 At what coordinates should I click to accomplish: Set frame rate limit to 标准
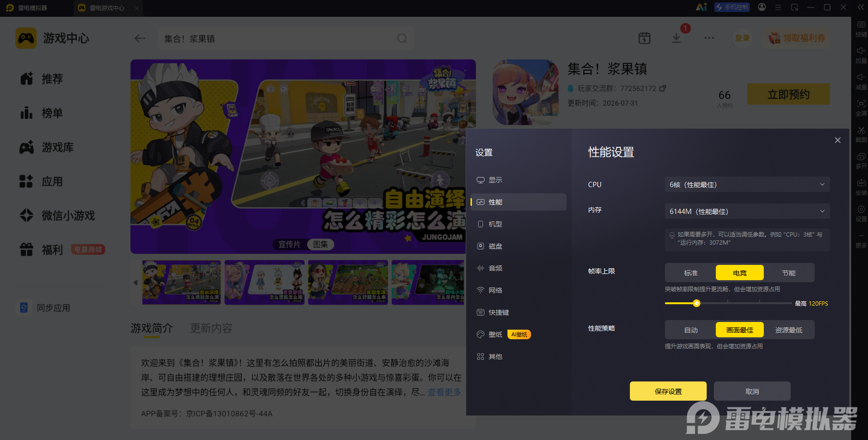pyautogui.click(x=691, y=273)
